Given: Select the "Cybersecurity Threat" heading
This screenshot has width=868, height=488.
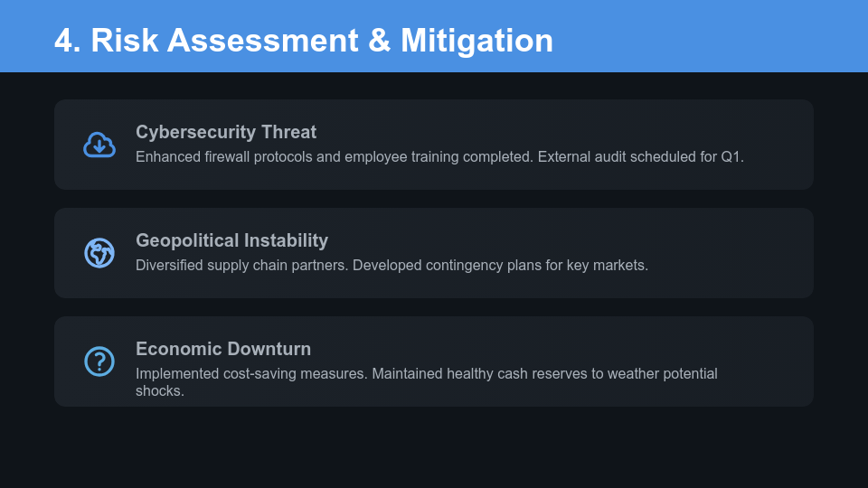Looking at the screenshot, I should pos(226,132).
